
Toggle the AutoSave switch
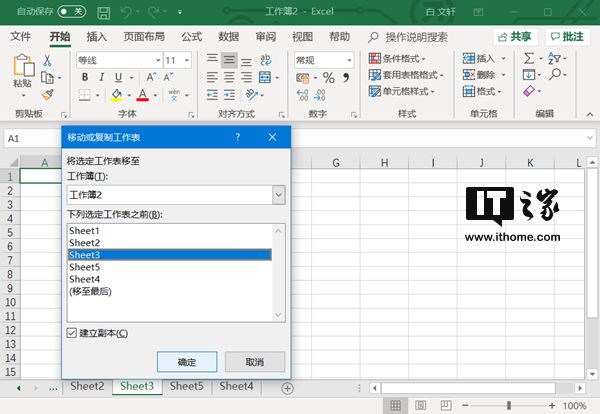coord(72,11)
